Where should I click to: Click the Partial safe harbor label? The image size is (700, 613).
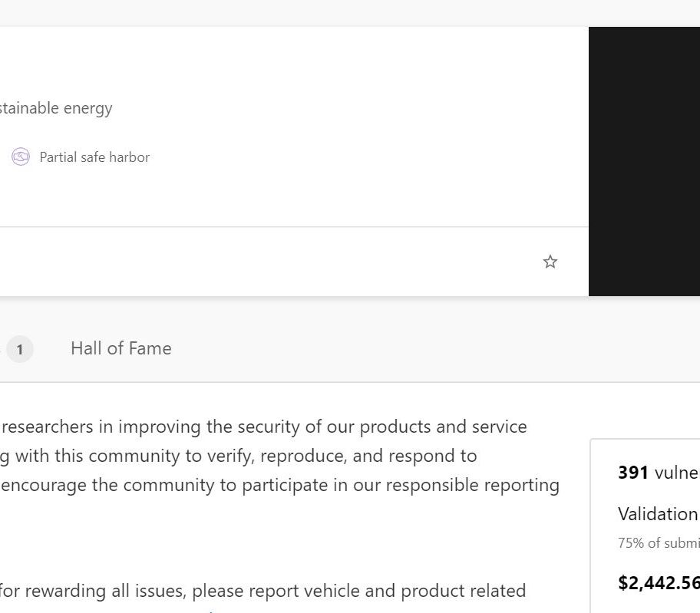94,157
